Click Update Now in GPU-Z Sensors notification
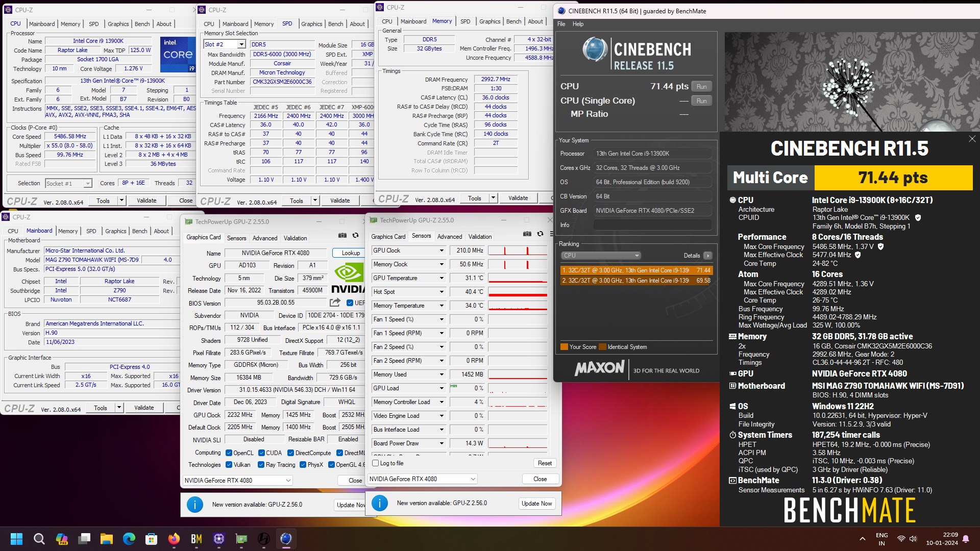The height and width of the screenshot is (551, 980). [x=536, y=504]
